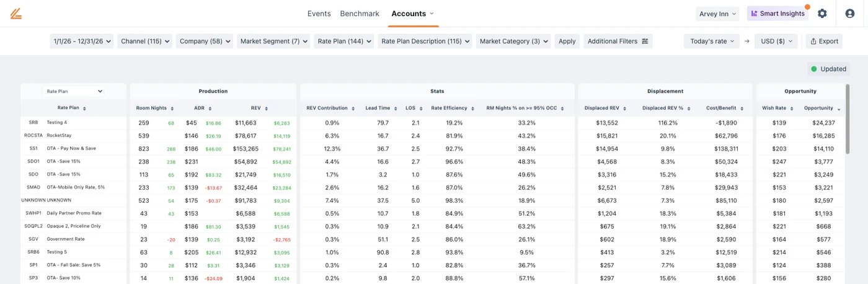
Task: Open the Rate Plan grouping select box
Action: tap(73, 91)
